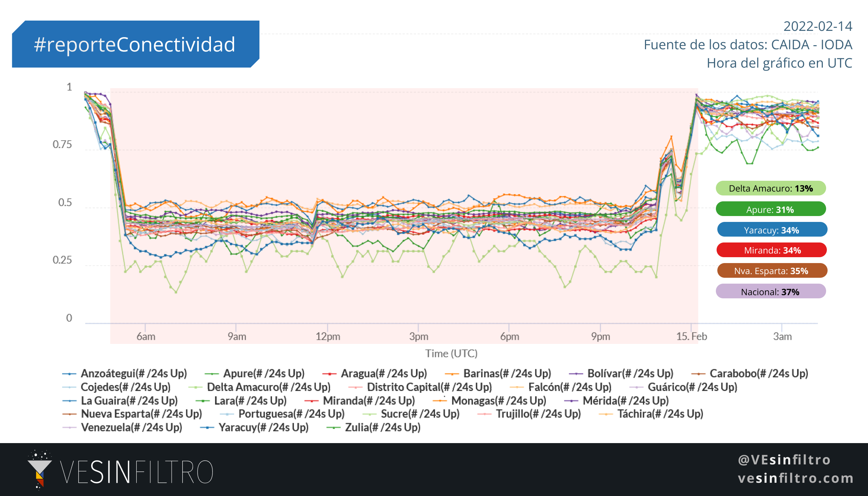Viewport: 868px width, 496px height.
Task: Click the Zulia legend entry
Action: [x=374, y=427]
